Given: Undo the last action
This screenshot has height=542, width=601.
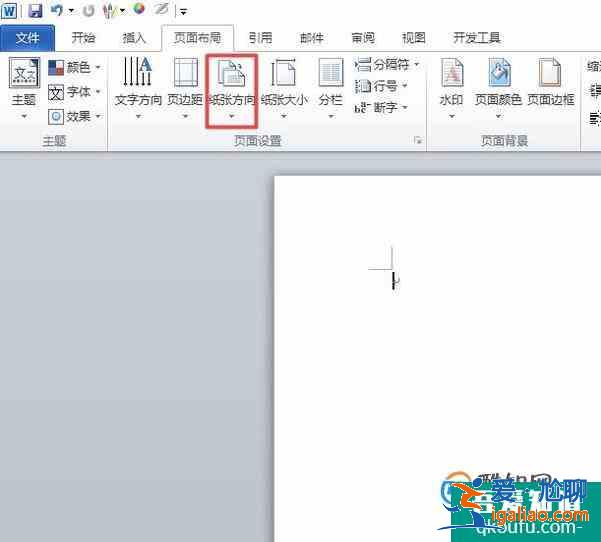Looking at the screenshot, I should (57, 10).
